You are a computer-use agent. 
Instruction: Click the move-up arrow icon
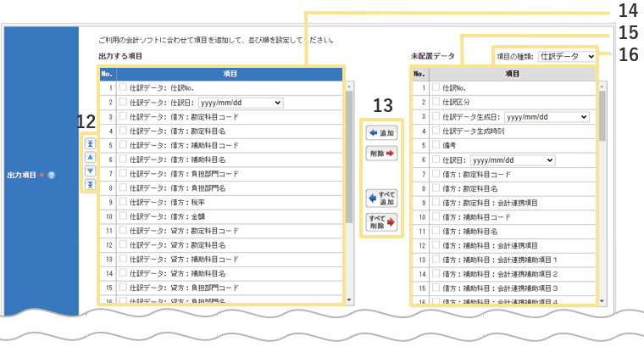pyautogui.click(x=90, y=158)
